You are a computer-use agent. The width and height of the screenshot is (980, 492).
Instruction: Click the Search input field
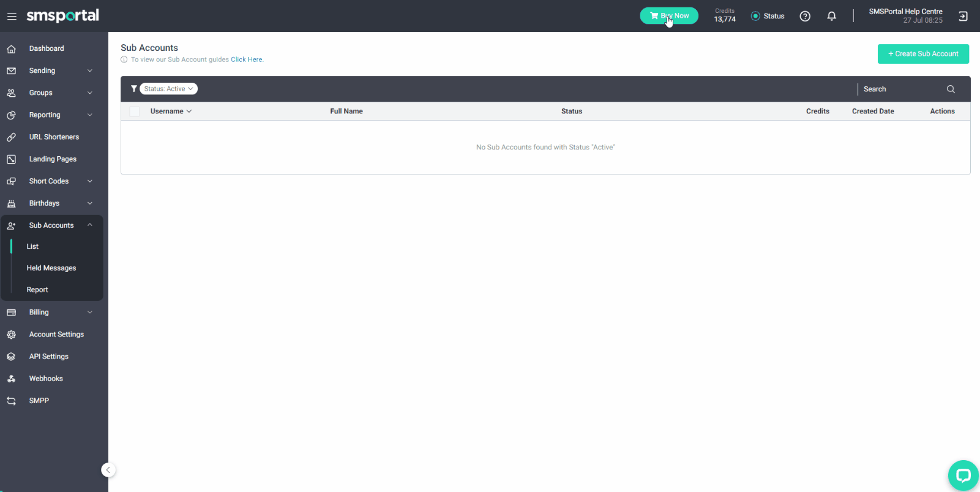(x=901, y=89)
